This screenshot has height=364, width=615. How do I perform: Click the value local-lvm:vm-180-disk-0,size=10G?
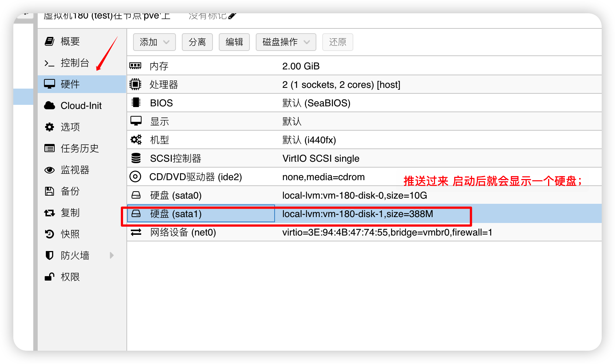point(355,195)
